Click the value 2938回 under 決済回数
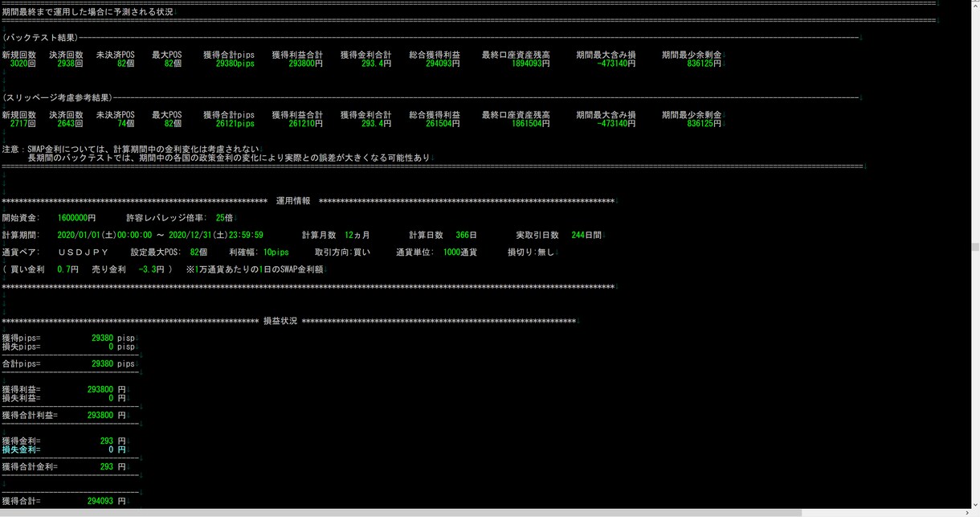The height and width of the screenshot is (517, 980). [x=71, y=64]
